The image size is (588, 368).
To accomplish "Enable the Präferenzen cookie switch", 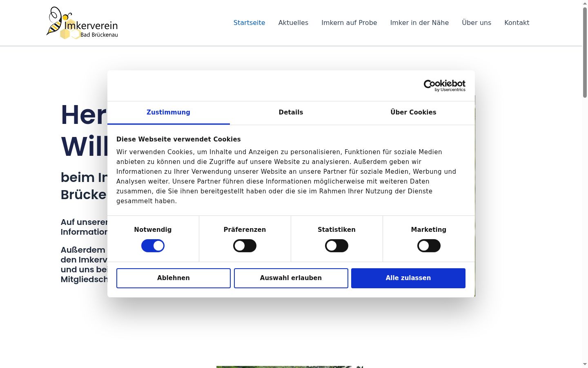I will pos(245,246).
